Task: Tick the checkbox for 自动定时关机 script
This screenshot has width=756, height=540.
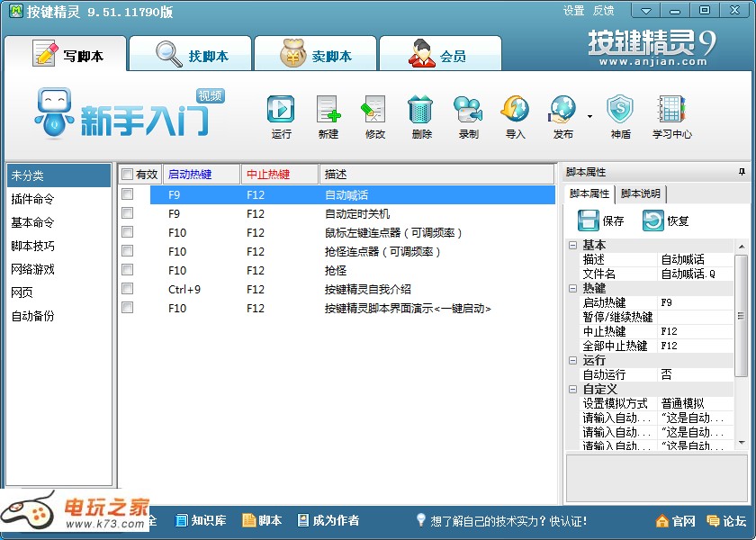Action: pos(127,213)
